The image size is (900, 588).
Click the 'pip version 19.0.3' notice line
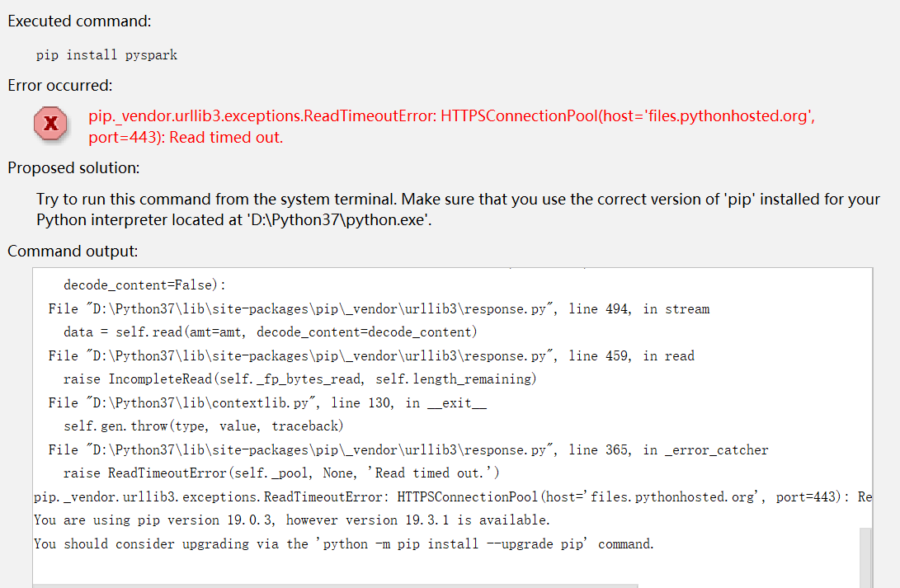pyautogui.click(x=291, y=520)
